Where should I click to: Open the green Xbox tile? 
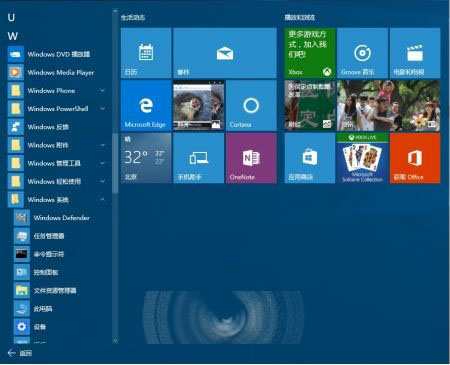coord(310,53)
